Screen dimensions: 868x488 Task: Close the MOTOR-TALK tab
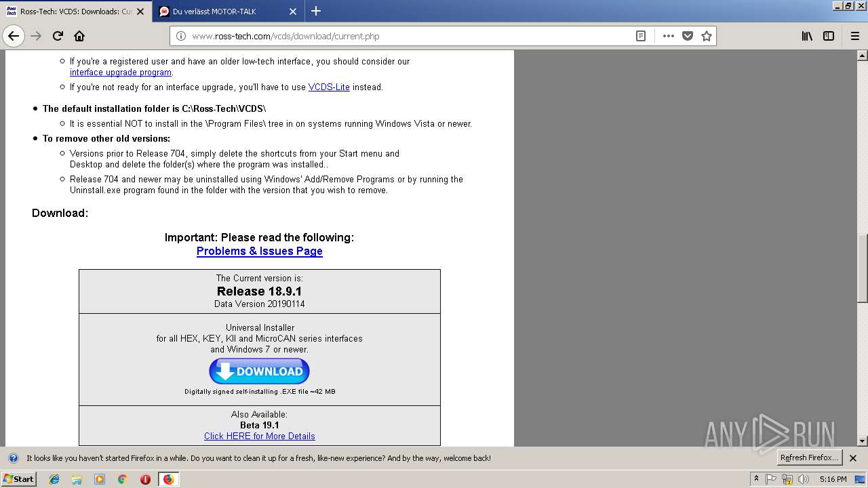(x=293, y=12)
